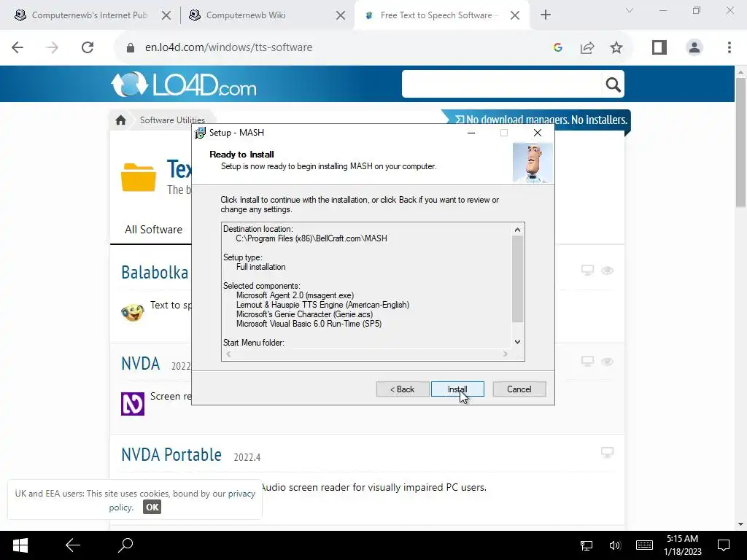Open a new browser tab
The image size is (747, 560).
point(546,15)
